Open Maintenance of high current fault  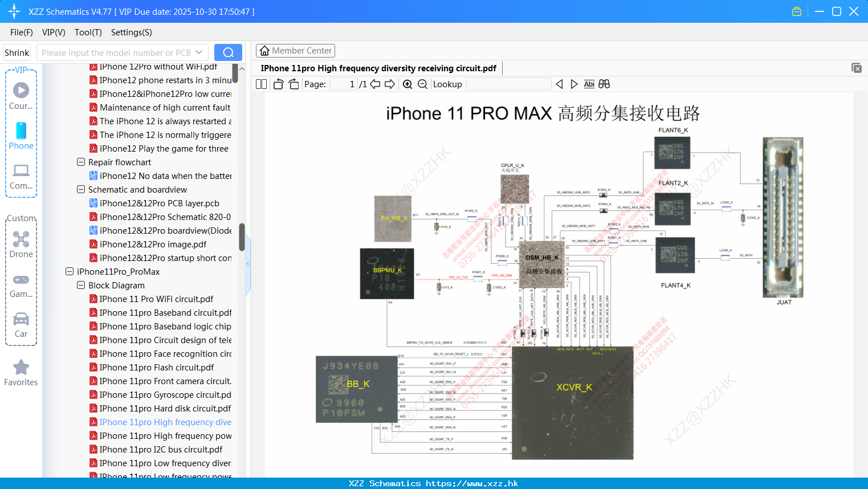(x=160, y=108)
